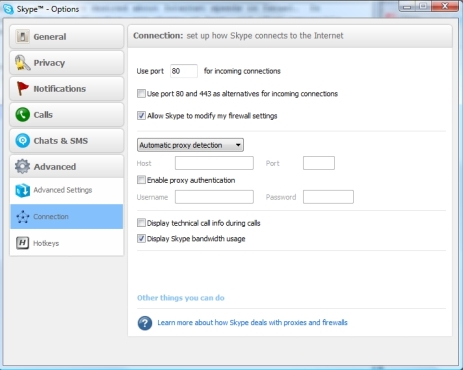The width and height of the screenshot is (463, 370).
Task: Click the proxy Host input field
Action: pos(214,163)
